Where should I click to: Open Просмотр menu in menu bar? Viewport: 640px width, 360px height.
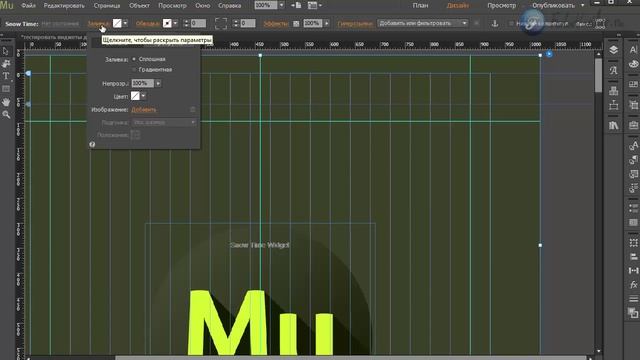pos(172,5)
